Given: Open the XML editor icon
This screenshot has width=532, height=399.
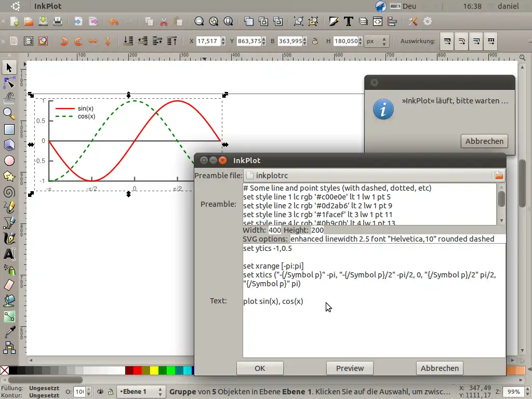Looking at the screenshot, I should 378,22.
